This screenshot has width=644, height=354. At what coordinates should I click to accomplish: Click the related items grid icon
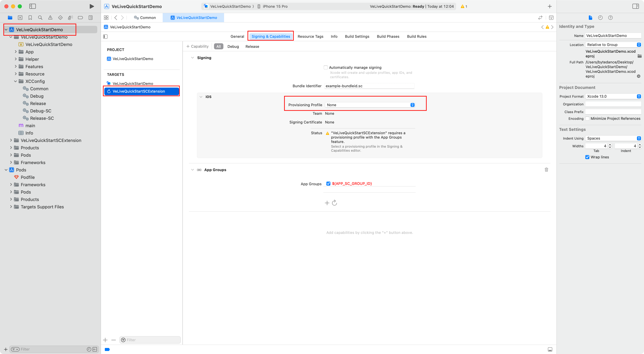click(x=106, y=17)
